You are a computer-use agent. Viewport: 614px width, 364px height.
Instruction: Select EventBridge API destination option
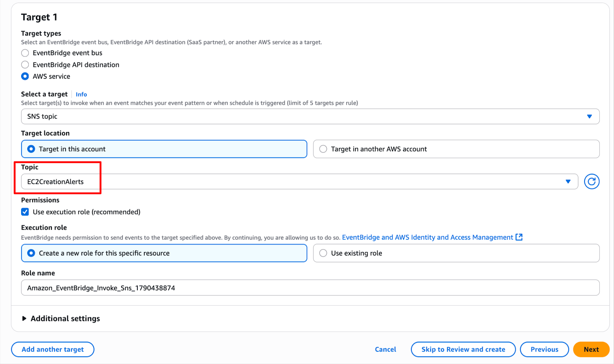[25, 65]
